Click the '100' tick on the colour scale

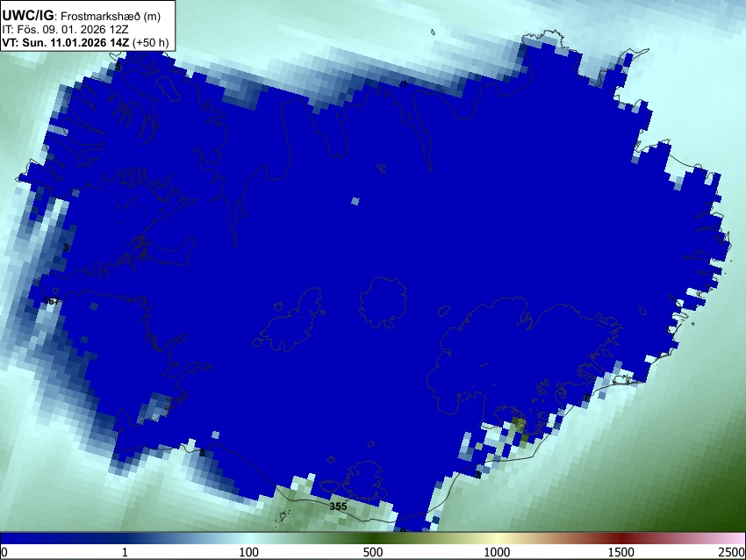click(x=249, y=552)
